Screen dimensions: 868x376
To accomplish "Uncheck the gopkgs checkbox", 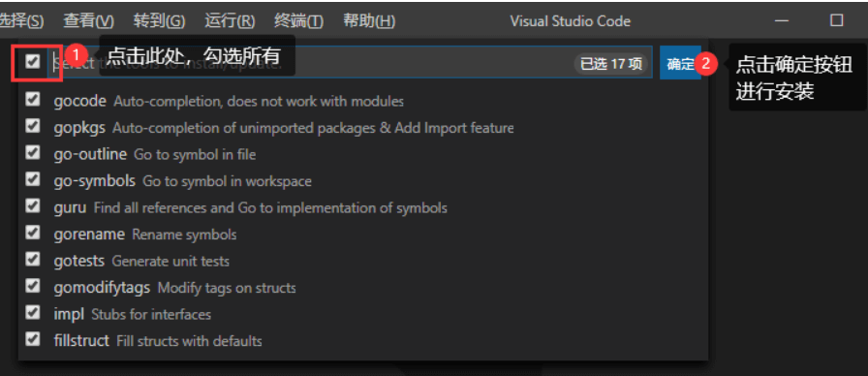I will (x=33, y=126).
